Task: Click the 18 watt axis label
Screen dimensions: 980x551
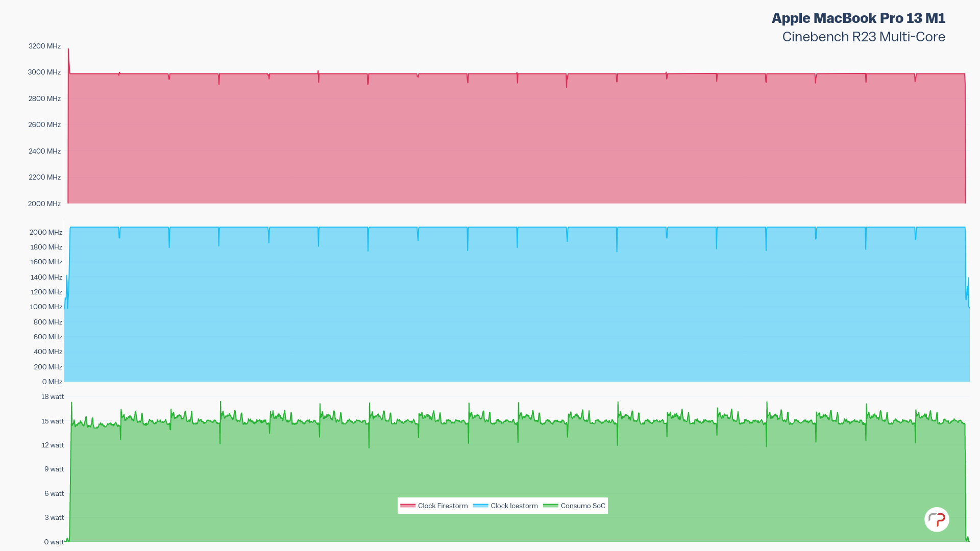Action: [53, 396]
